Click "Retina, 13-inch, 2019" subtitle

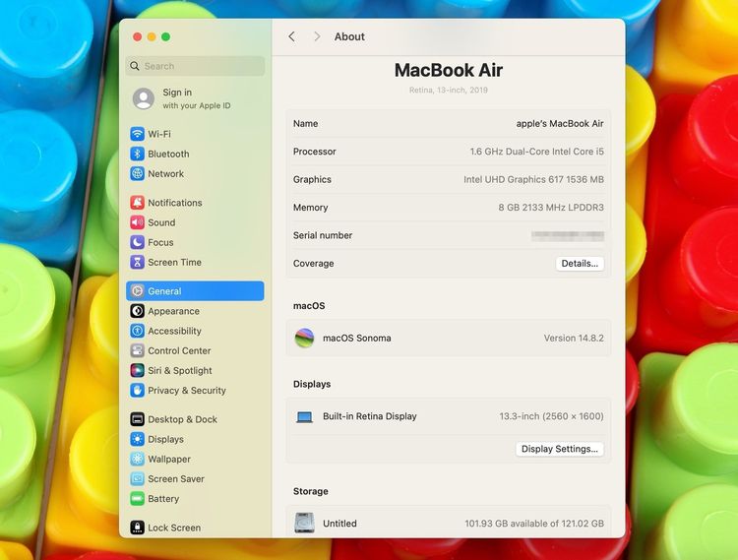[x=449, y=90]
